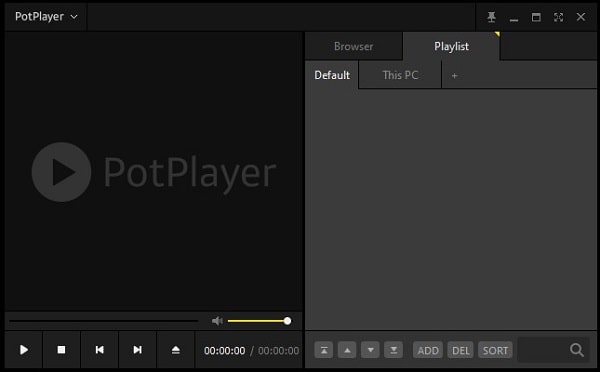
Task: Skip to the previous track
Action: (99, 350)
